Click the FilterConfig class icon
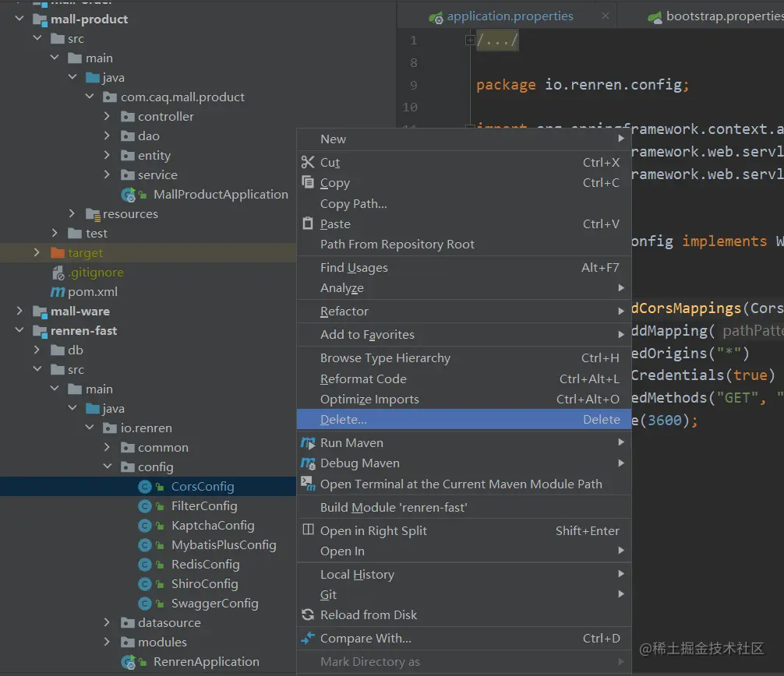 coord(145,506)
